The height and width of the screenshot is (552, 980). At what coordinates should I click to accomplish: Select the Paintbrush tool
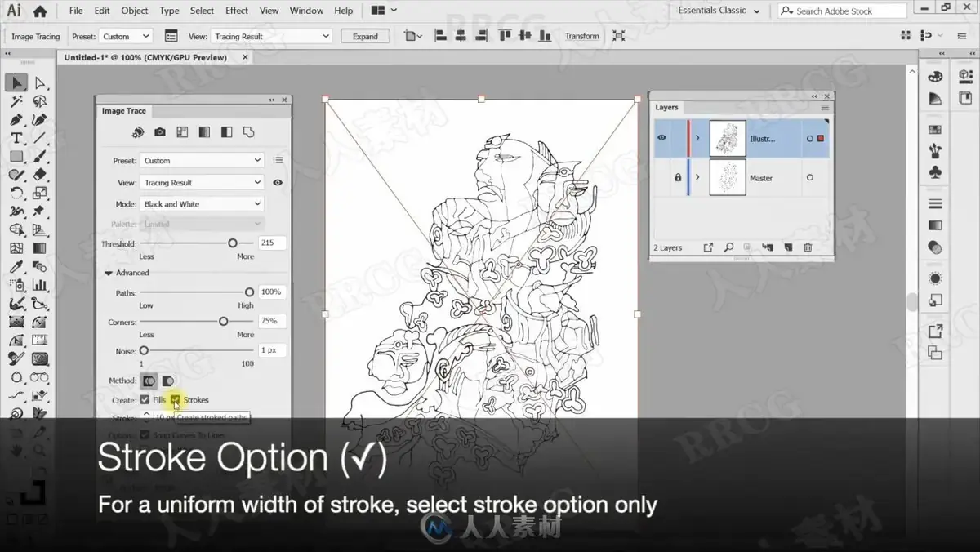pos(39,157)
